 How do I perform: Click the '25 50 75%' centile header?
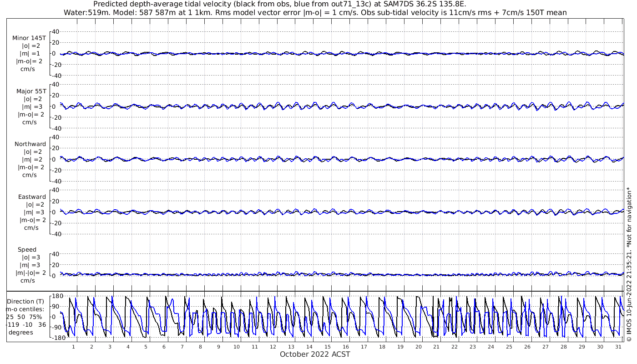(x=24, y=317)
